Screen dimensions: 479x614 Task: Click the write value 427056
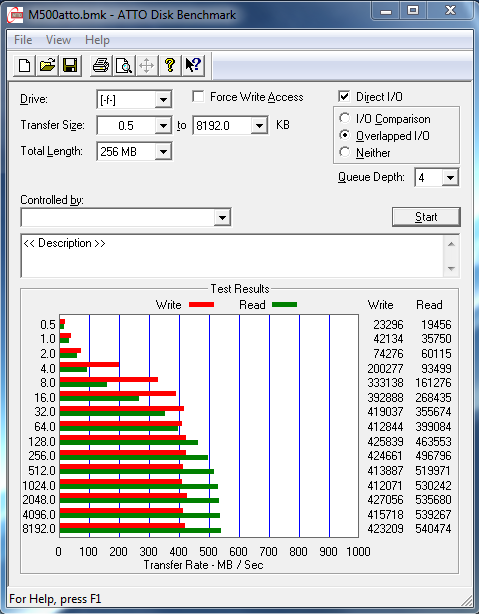pos(385,500)
